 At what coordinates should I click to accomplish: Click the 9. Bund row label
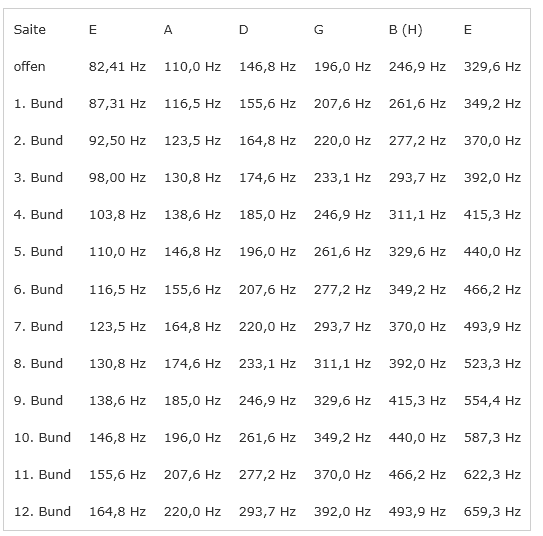tap(38, 401)
